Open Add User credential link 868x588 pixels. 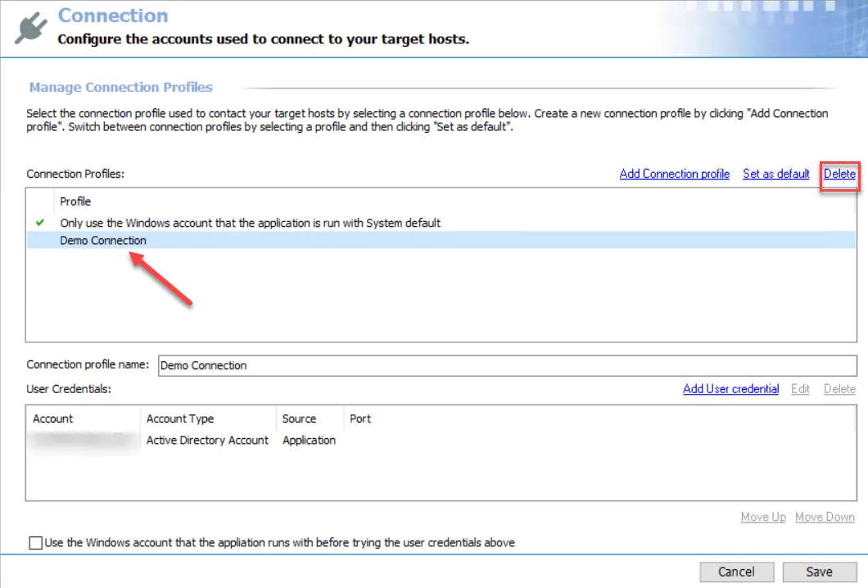[x=730, y=389]
